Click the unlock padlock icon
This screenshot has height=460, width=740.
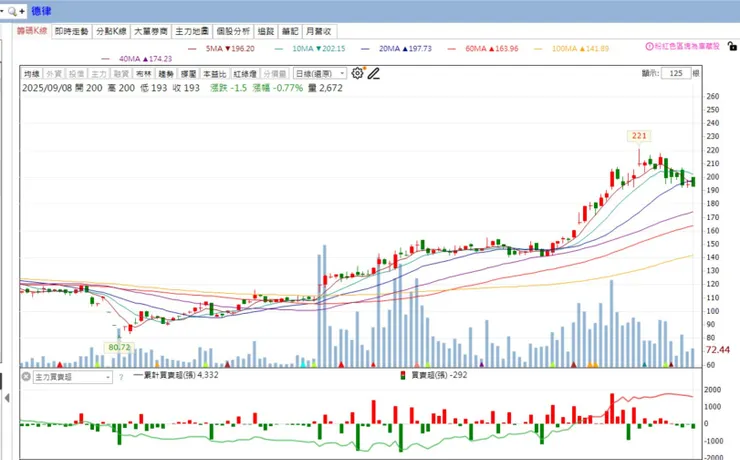pyautogui.click(x=732, y=46)
